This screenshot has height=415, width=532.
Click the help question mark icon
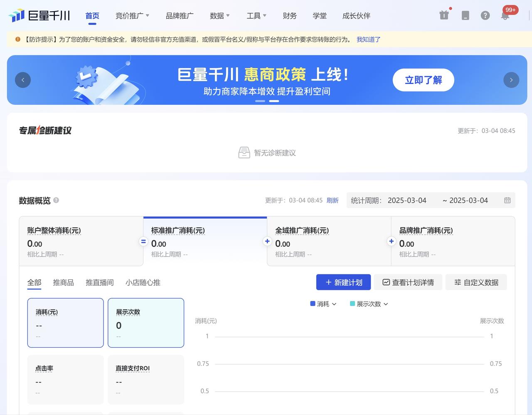click(485, 15)
